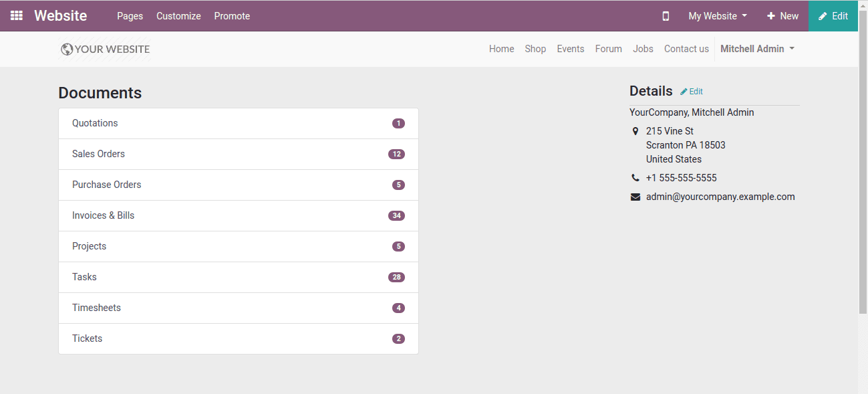Open the Contact us page
The width and height of the screenshot is (868, 394).
click(686, 49)
